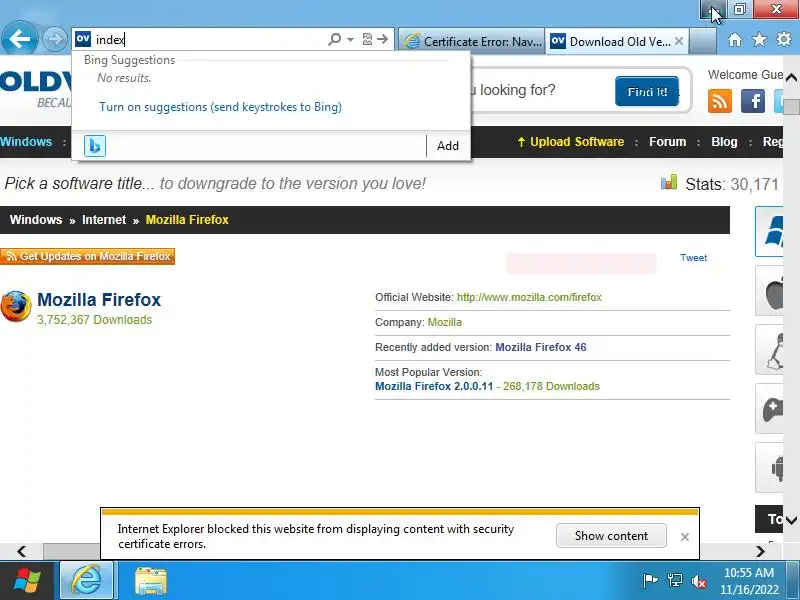Click the Mozilla company link
The width and height of the screenshot is (800, 600).
click(444, 322)
